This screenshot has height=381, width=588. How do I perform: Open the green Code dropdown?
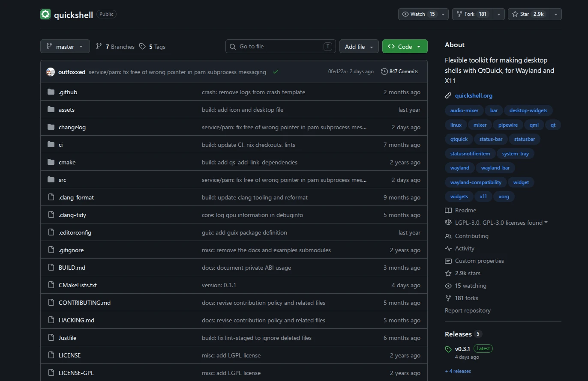pyautogui.click(x=405, y=46)
